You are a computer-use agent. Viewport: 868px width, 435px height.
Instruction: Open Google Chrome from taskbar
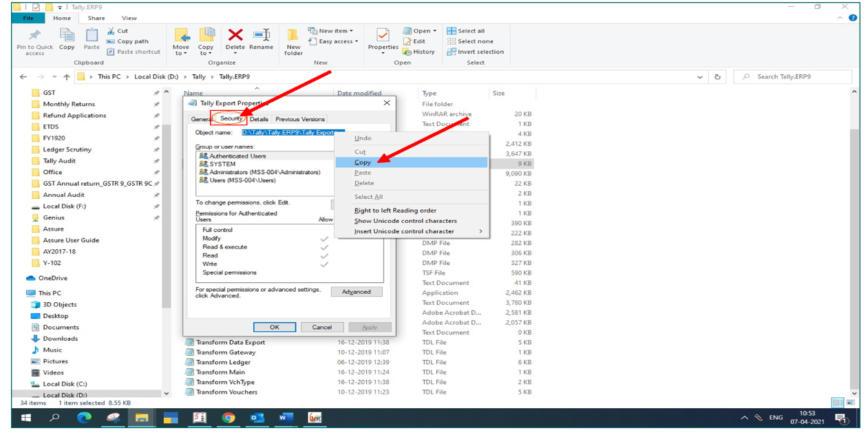229,418
